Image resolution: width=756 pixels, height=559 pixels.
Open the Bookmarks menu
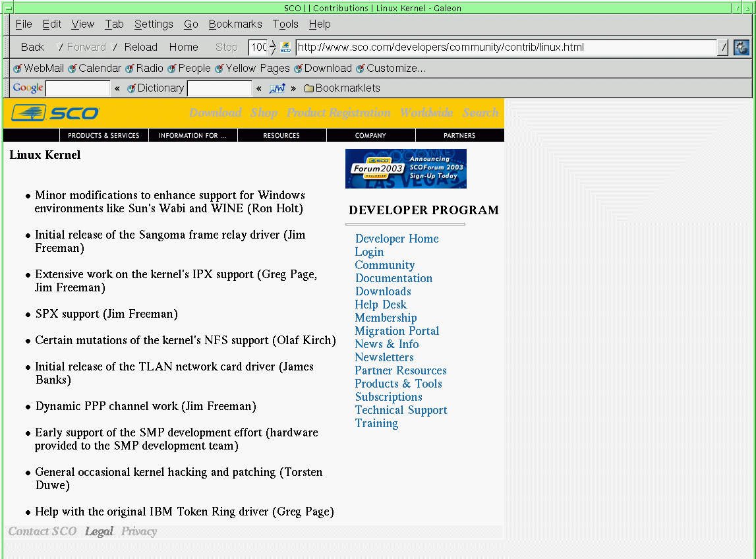[235, 24]
